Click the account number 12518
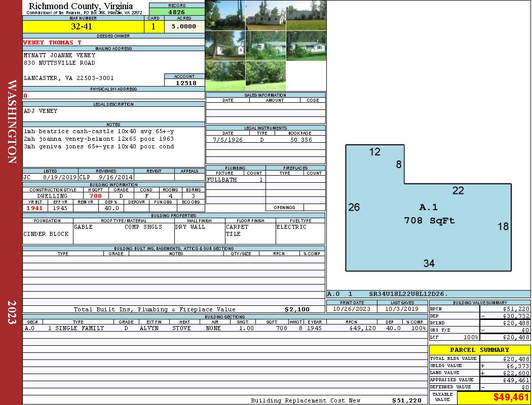 [185, 83]
